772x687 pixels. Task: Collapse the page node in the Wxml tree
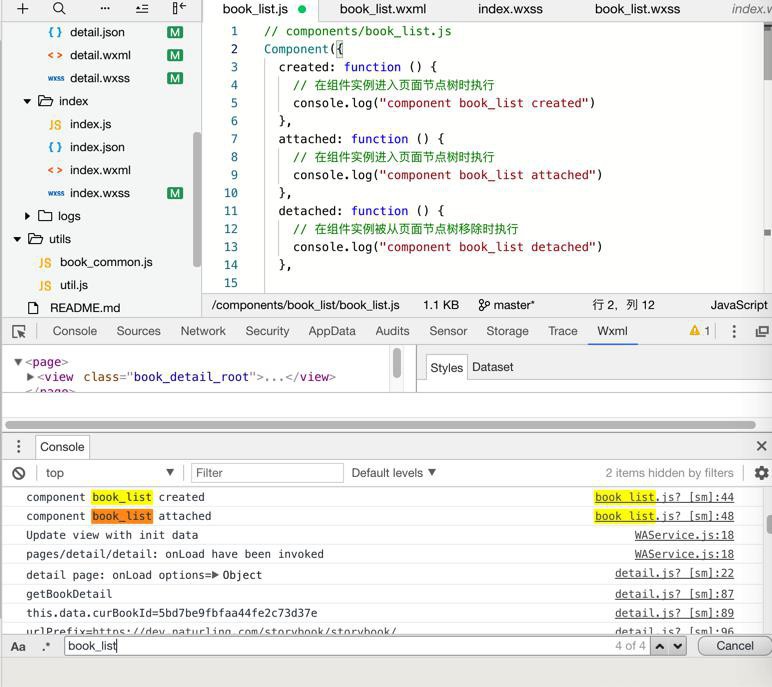[18, 362]
